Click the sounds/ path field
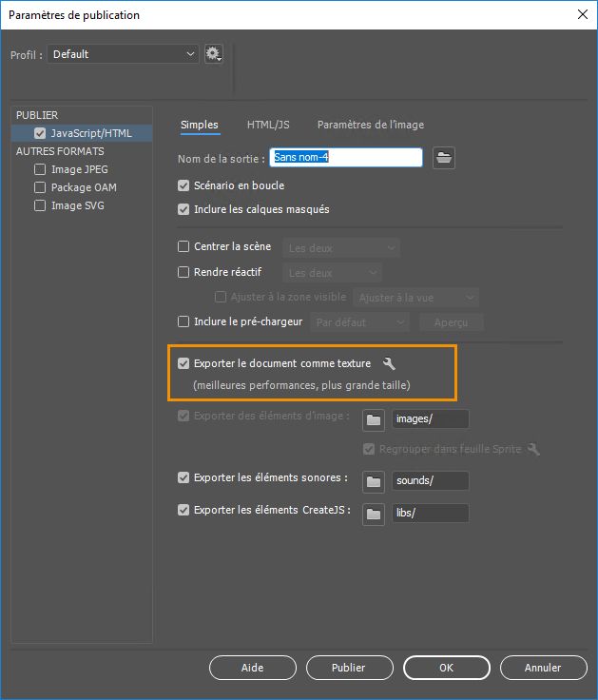The height and width of the screenshot is (700, 598). click(x=431, y=481)
